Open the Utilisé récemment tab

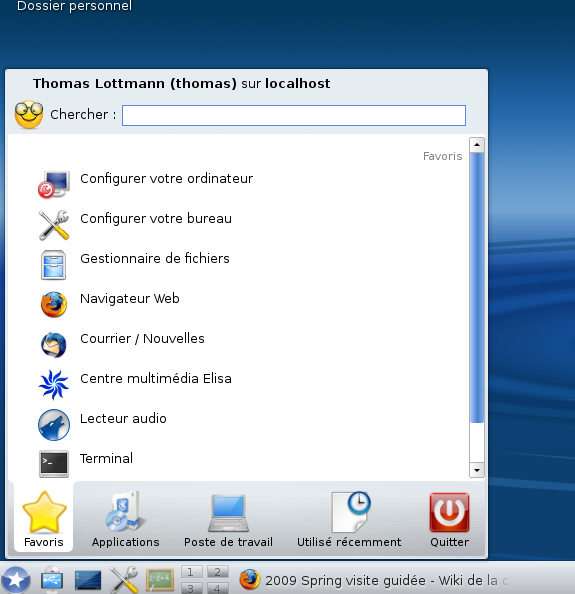(x=349, y=519)
